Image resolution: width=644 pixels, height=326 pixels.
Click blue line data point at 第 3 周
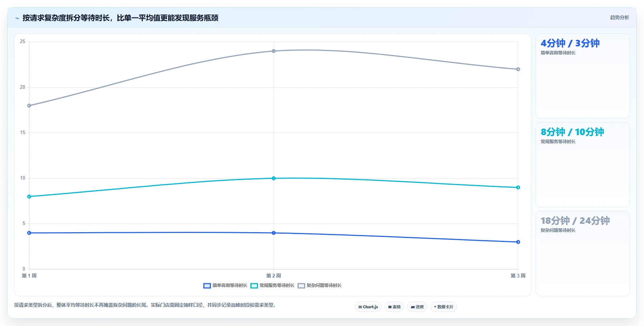click(x=518, y=242)
